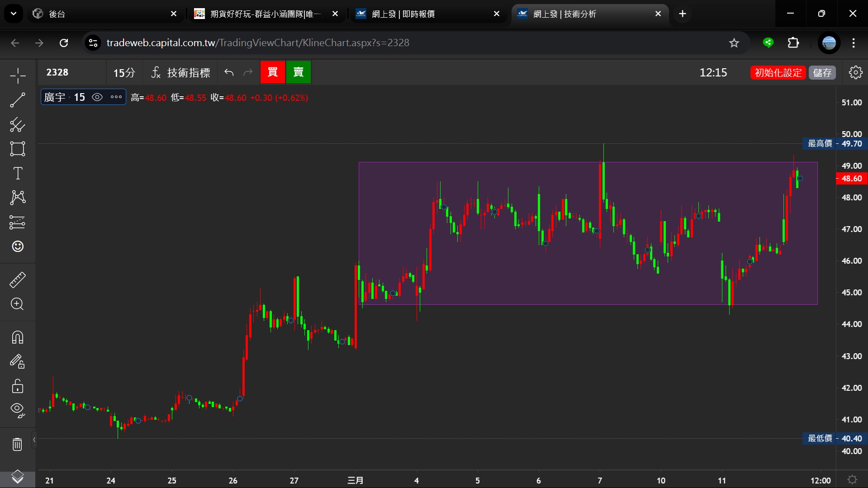Activate the zoom in tool
This screenshot has height=488, width=868.
point(18,304)
